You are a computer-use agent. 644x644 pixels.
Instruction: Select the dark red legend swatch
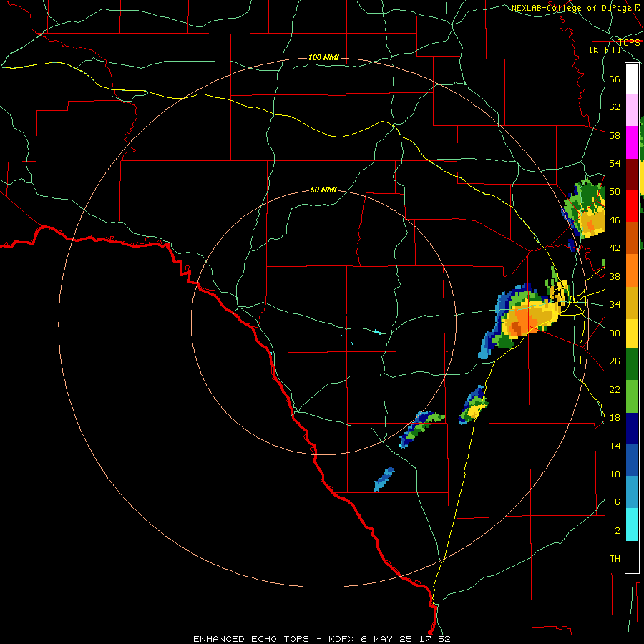coord(632,175)
